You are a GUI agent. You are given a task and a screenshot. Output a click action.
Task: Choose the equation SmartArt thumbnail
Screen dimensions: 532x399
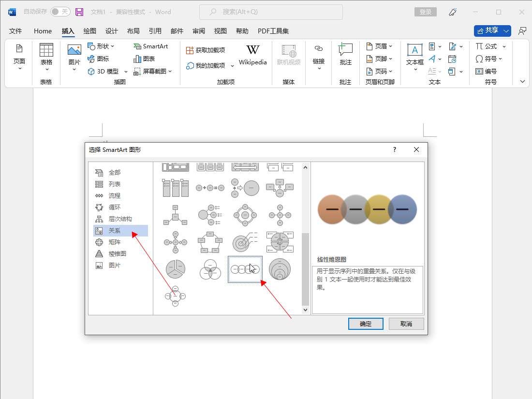210,188
